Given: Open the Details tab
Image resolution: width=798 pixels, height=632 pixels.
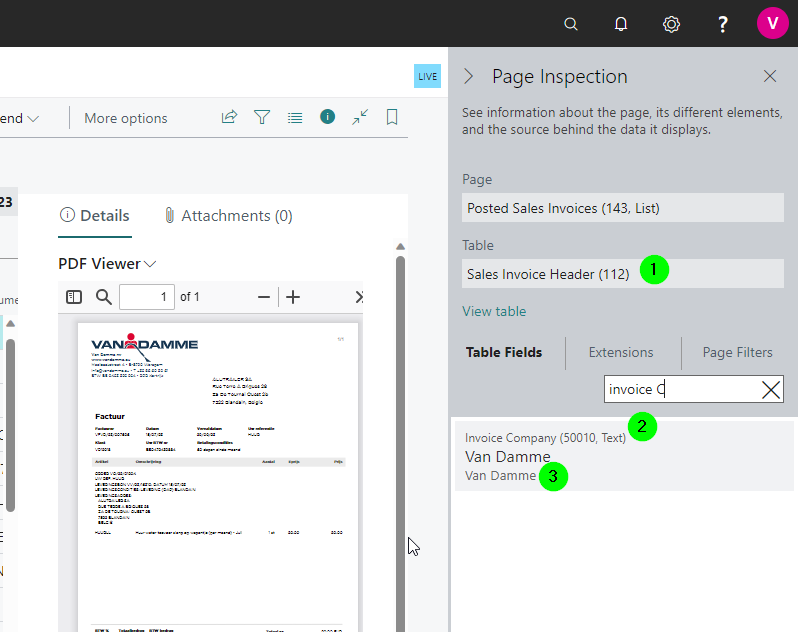Looking at the screenshot, I should 95,216.
